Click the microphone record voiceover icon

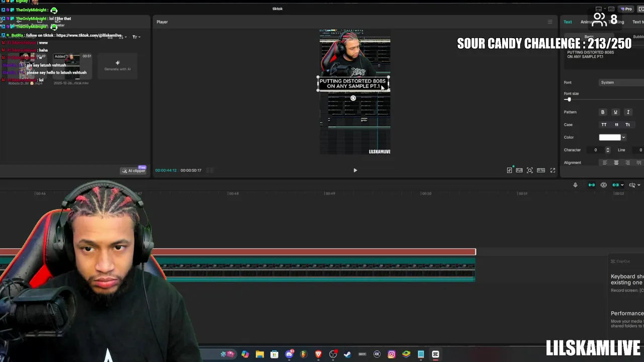575,185
